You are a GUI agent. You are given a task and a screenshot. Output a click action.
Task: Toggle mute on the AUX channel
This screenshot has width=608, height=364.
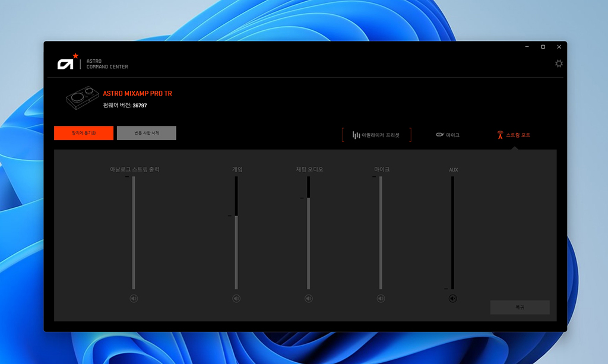point(452,299)
